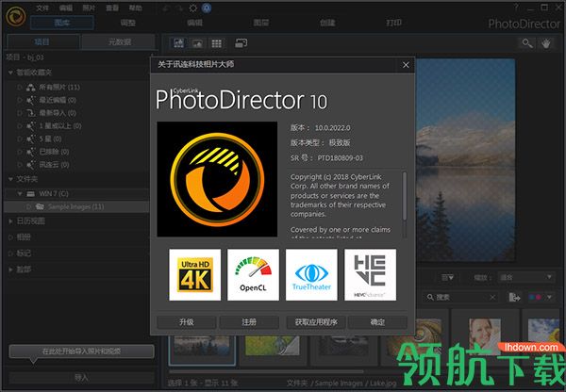Click the TrueTheater badge
Screen dimensions: 566x392
tap(311, 275)
